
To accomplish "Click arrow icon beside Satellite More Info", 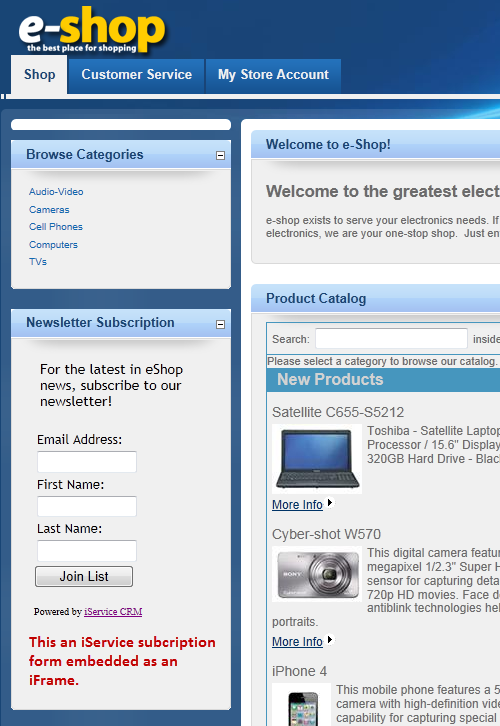I will [x=330, y=502].
